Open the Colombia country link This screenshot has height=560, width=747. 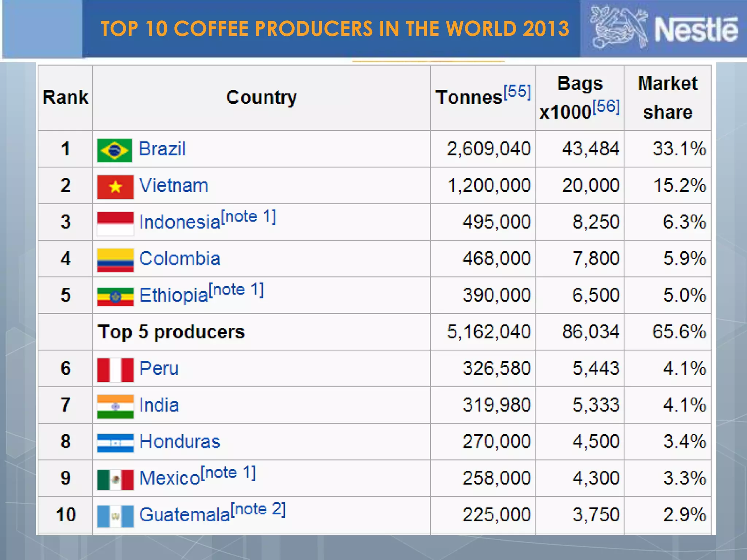179,258
